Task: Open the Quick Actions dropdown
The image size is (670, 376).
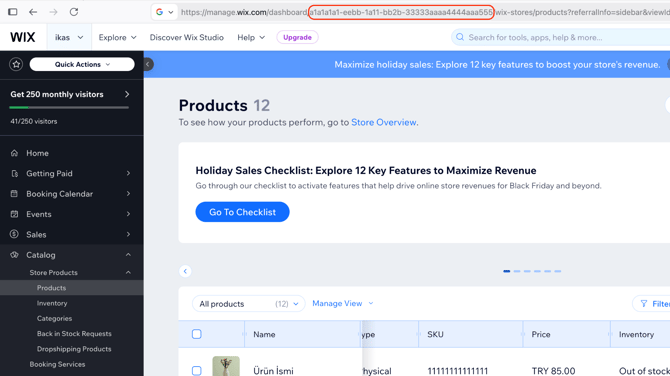Action: click(x=82, y=65)
